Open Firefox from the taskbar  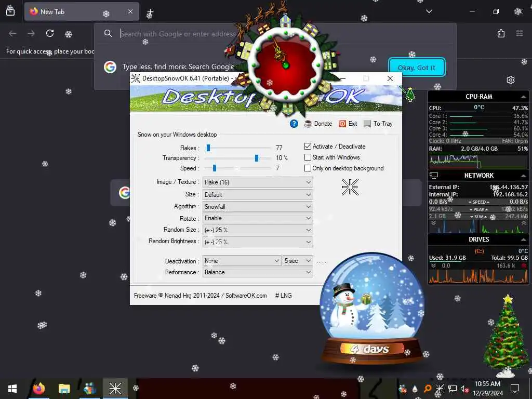coord(38,389)
